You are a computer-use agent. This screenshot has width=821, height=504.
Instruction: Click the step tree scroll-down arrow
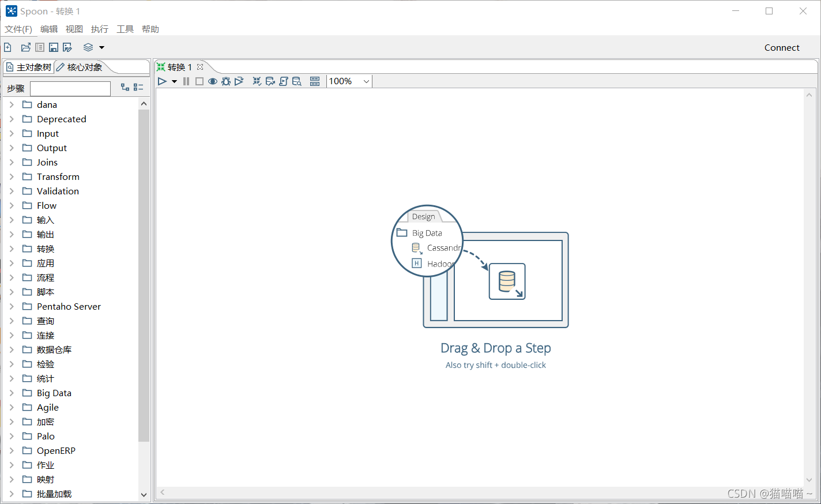(144, 495)
